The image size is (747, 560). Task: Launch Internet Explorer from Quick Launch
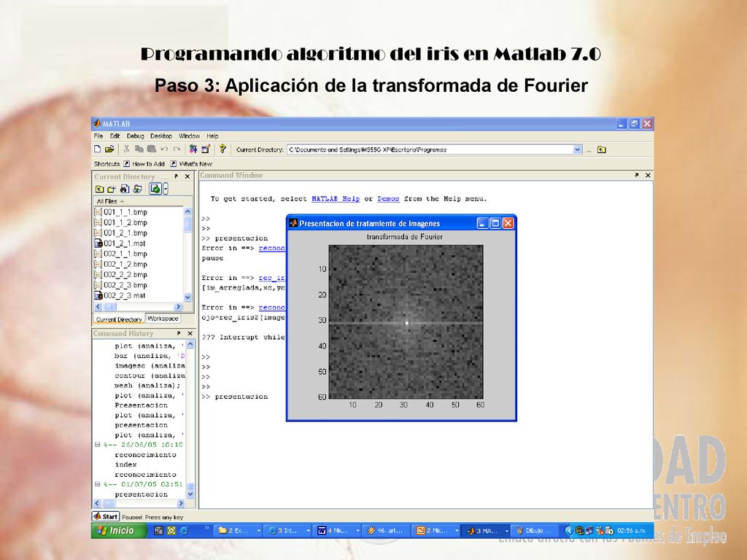(183, 531)
